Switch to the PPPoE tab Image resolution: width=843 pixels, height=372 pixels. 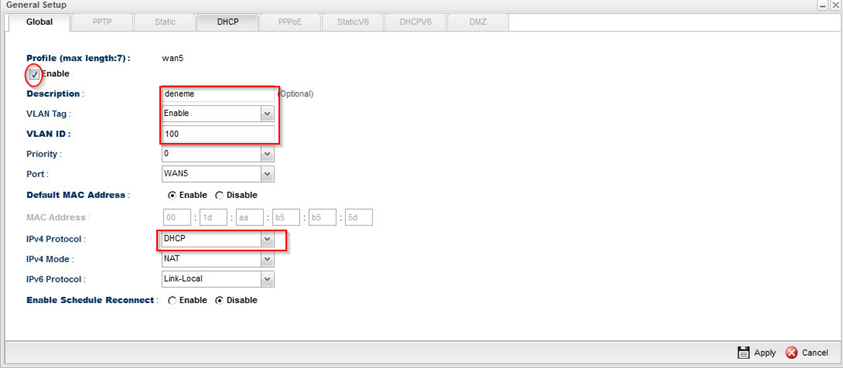(290, 23)
